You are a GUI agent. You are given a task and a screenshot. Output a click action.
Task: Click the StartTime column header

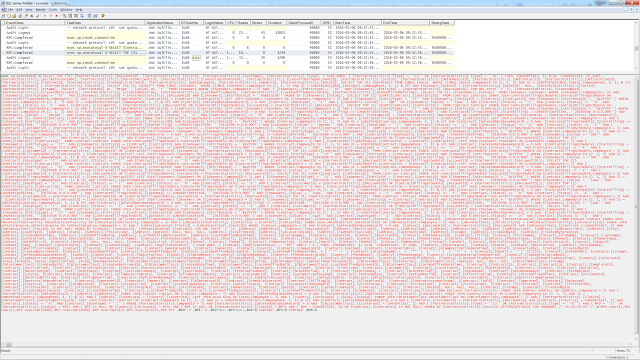point(357,23)
